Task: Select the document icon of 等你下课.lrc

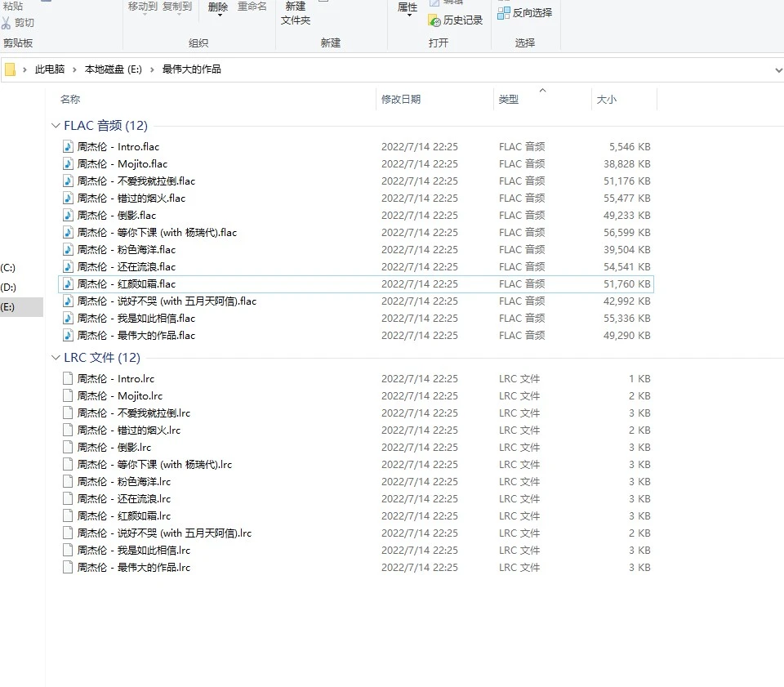Action: (68, 464)
